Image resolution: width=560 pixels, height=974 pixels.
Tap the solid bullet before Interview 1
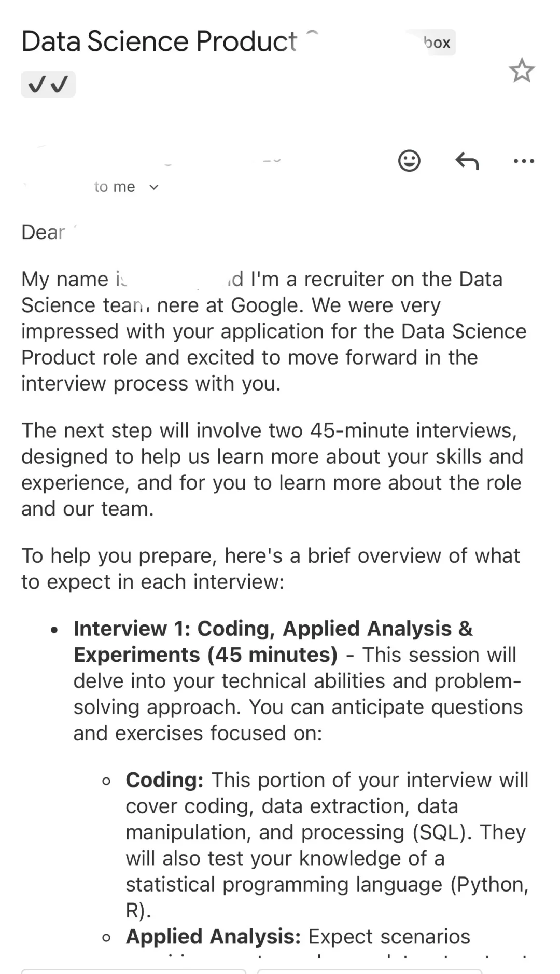pos(54,630)
